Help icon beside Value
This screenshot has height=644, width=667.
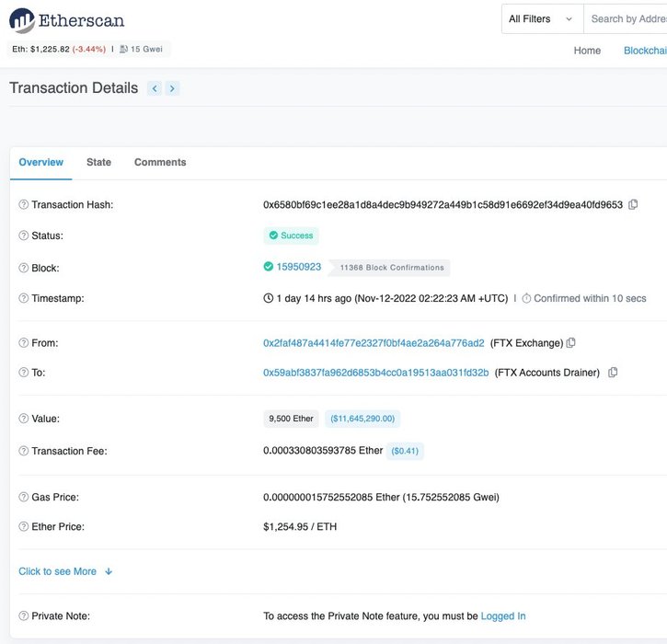[23, 419]
